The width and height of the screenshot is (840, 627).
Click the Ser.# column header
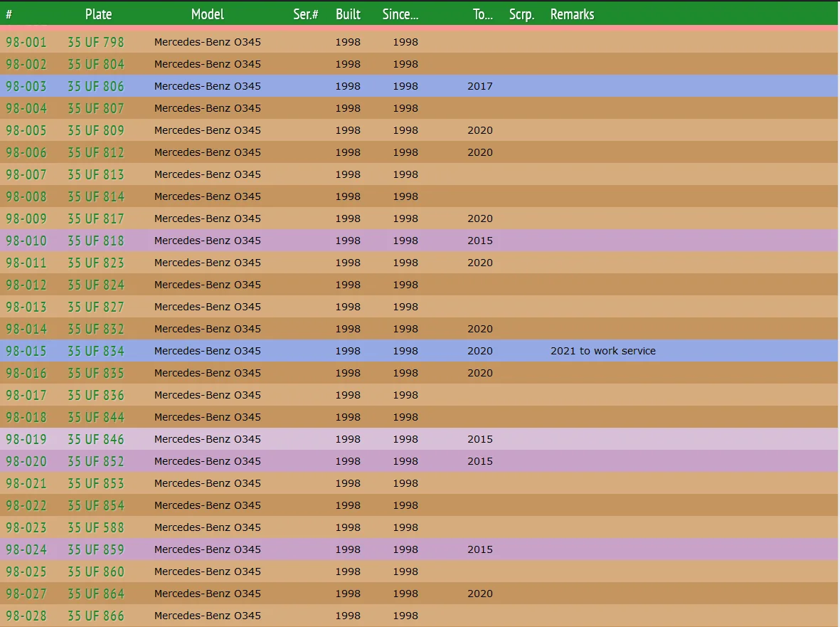click(306, 14)
